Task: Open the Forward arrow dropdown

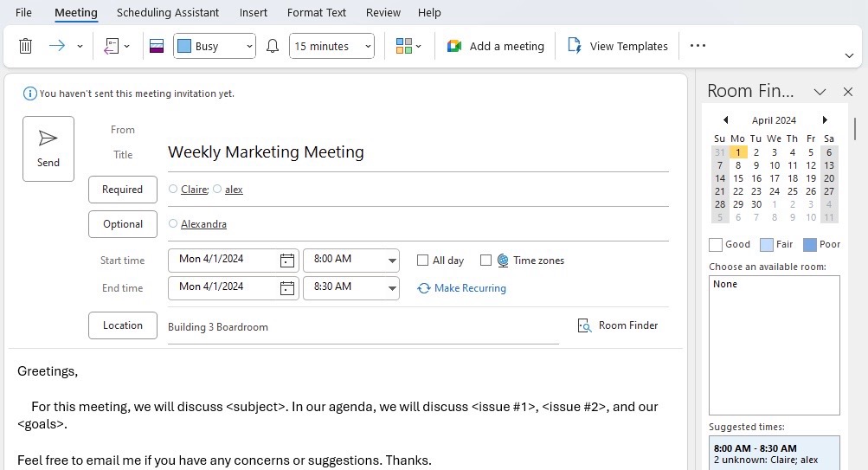Action: coord(80,47)
